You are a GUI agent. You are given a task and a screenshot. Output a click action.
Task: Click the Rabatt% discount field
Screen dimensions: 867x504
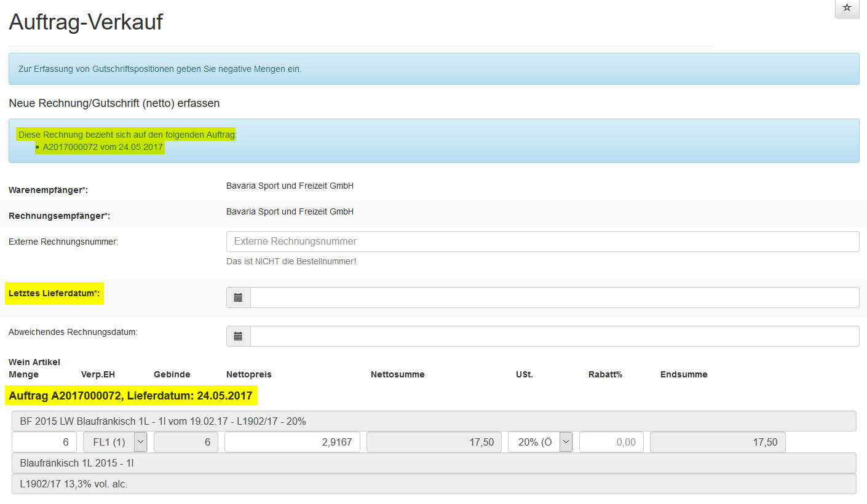pyautogui.click(x=611, y=442)
